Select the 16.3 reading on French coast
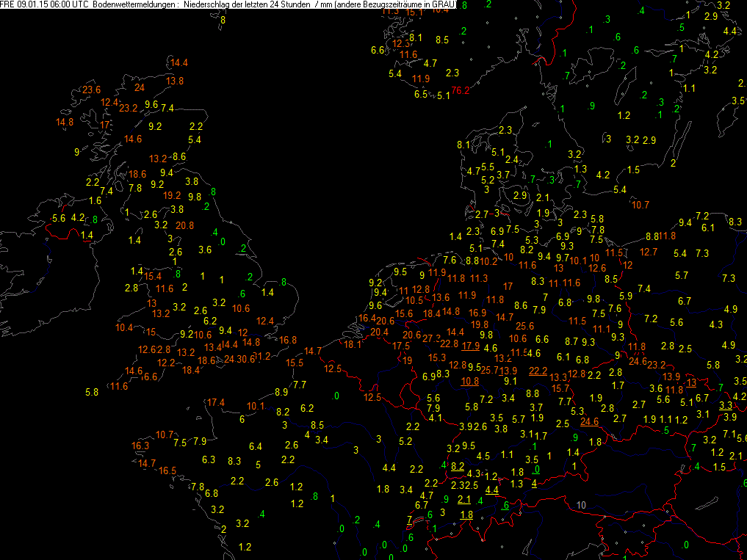 (x=140, y=446)
